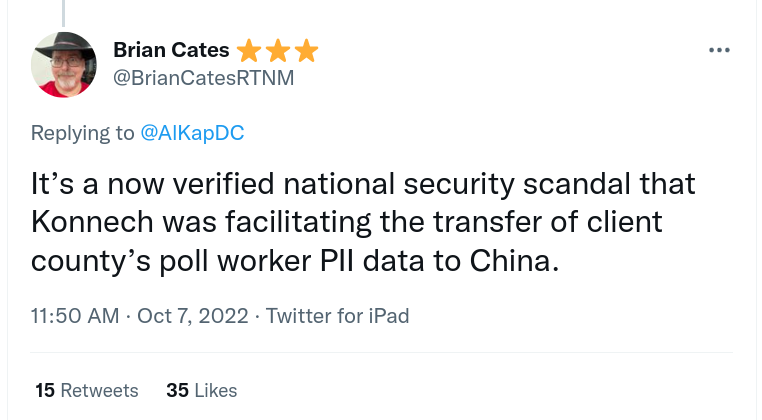Open the tweet's more options menu

click(719, 50)
